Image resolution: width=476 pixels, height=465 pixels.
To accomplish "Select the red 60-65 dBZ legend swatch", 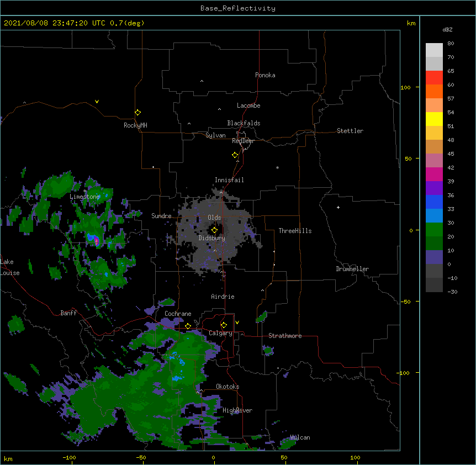I will point(434,78).
